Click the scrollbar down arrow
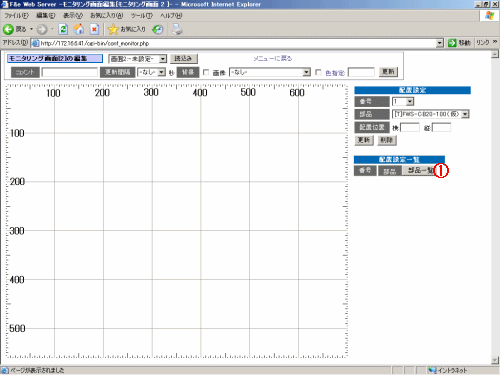Viewport: 500px width, 375px height. tap(495, 360)
